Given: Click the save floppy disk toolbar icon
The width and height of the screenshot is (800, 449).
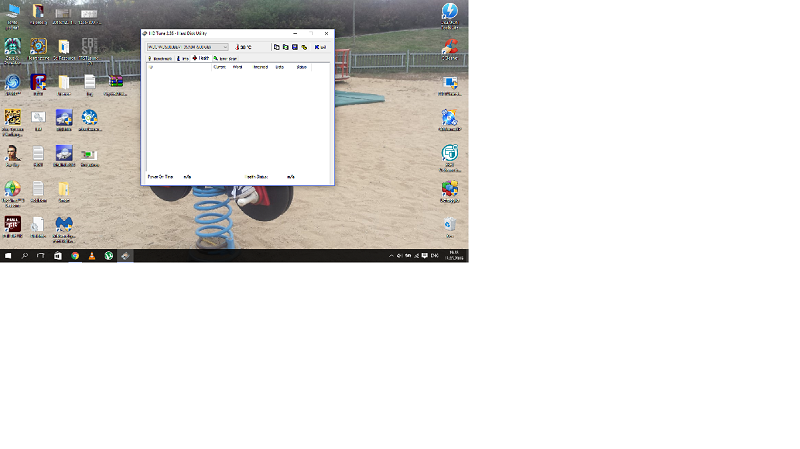Looking at the screenshot, I should 295,47.
